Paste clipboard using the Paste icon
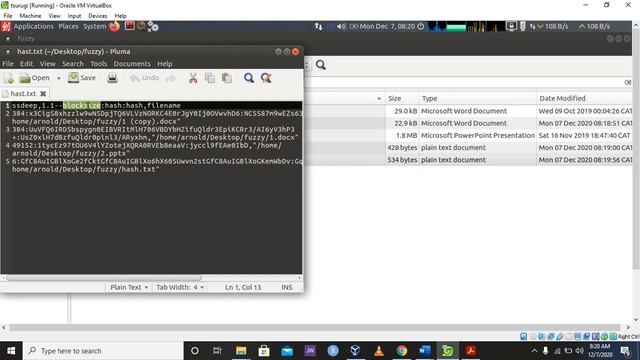Viewport: 640px width, 360px height. (x=227, y=78)
